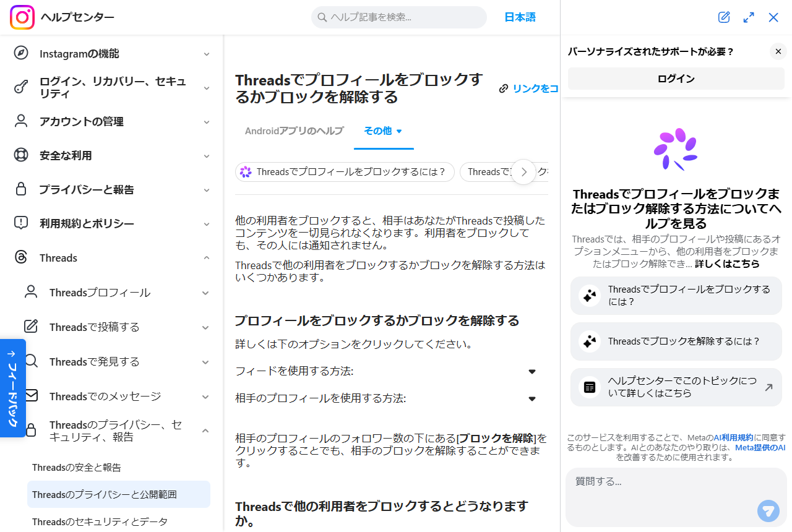This screenshot has height=532, width=792.
Task: Click the alert icon beside 利用規約とポリシー
Action: click(21, 223)
